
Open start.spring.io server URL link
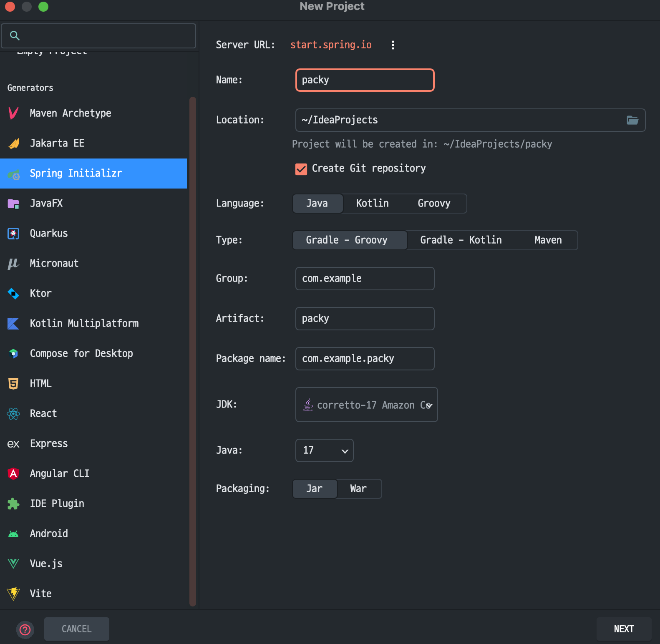[331, 45]
